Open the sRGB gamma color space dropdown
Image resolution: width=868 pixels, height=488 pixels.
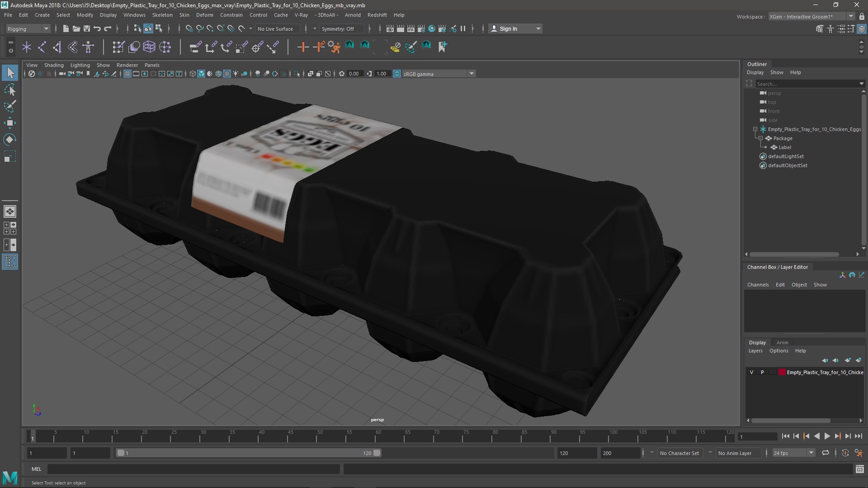click(x=439, y=74)
